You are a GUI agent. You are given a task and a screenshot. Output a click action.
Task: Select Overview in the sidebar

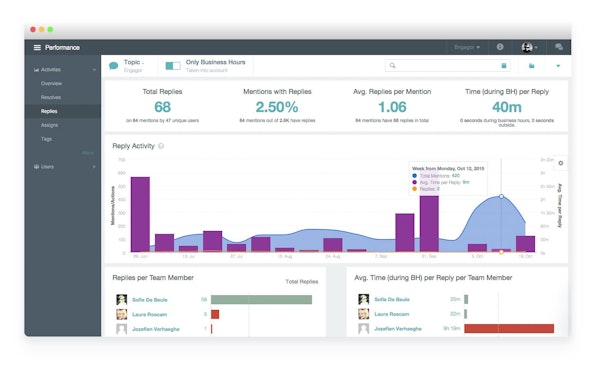[x=51, y=83]
